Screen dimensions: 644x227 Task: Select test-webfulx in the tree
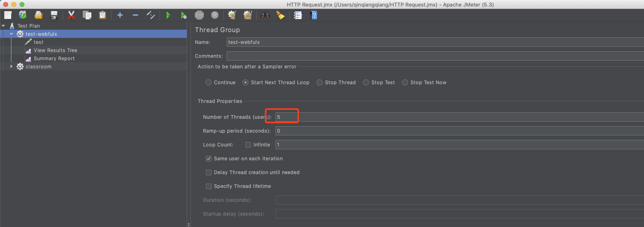coord(41,34)
